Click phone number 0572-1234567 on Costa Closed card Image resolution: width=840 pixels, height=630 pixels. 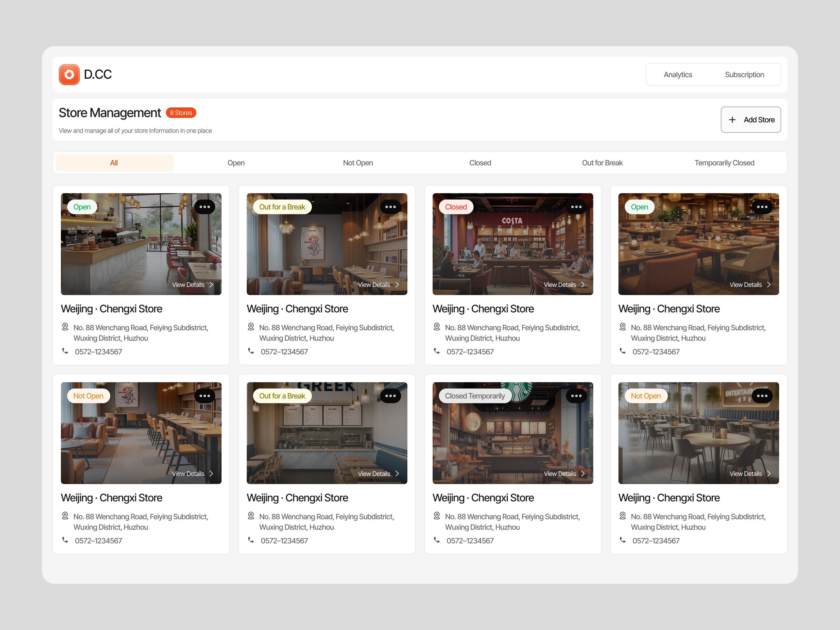tap(470, 352)
